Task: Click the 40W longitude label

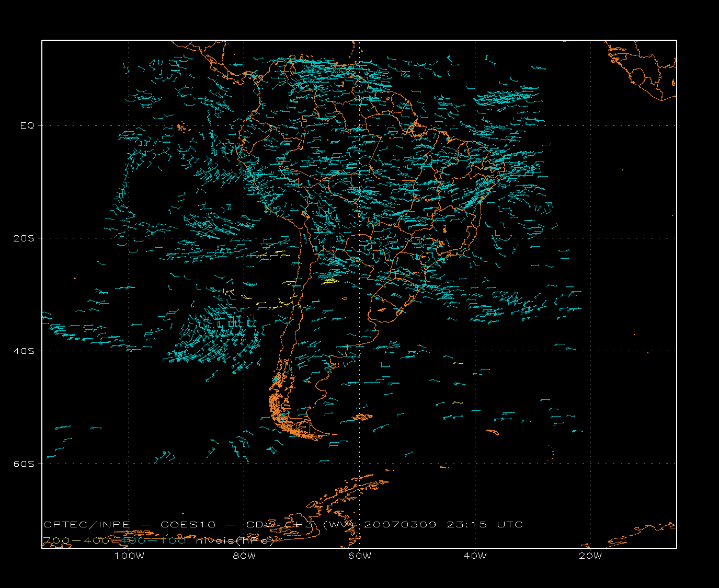Action: coord(475,556)
